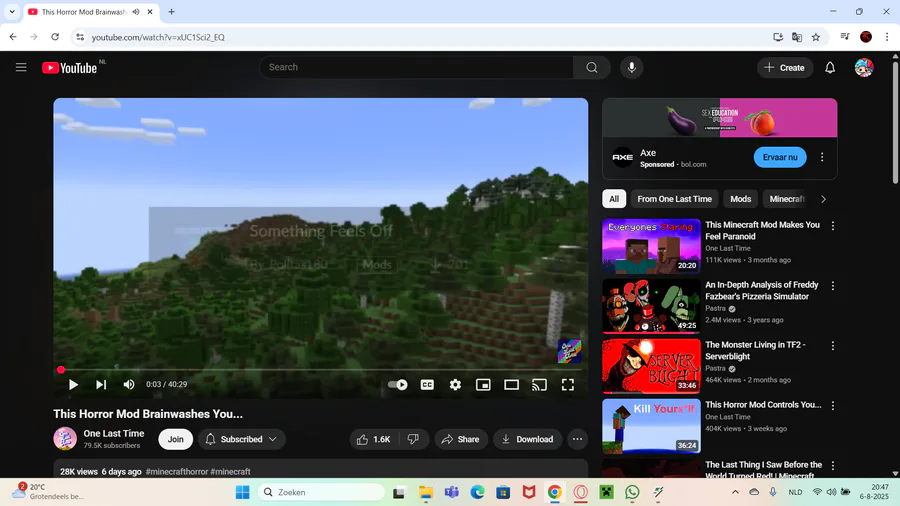The height and width of the screenshot is (506, 900).
Task: Cast the video to TV
Action: click(540, 384)
